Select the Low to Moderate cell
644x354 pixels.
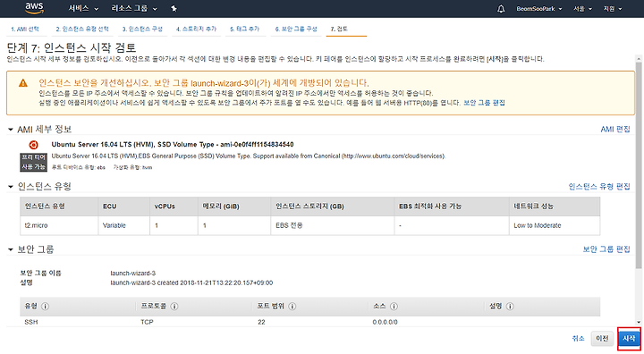pos(555,225)
